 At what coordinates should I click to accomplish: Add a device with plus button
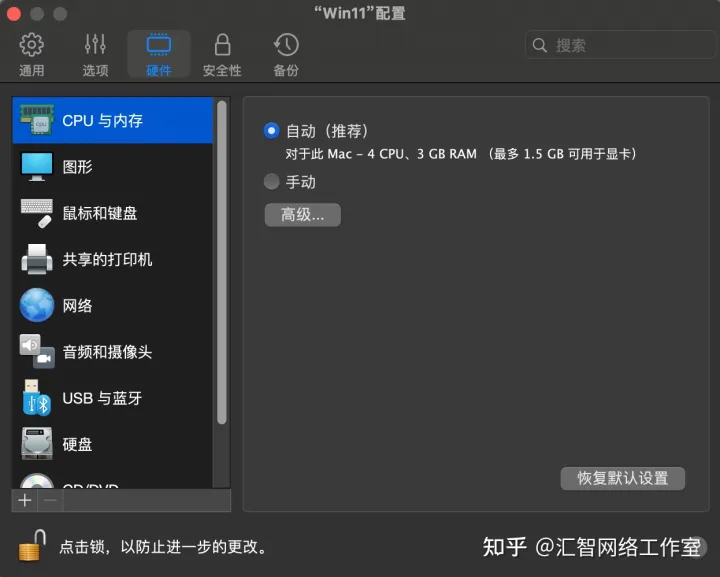coord(25,500)
